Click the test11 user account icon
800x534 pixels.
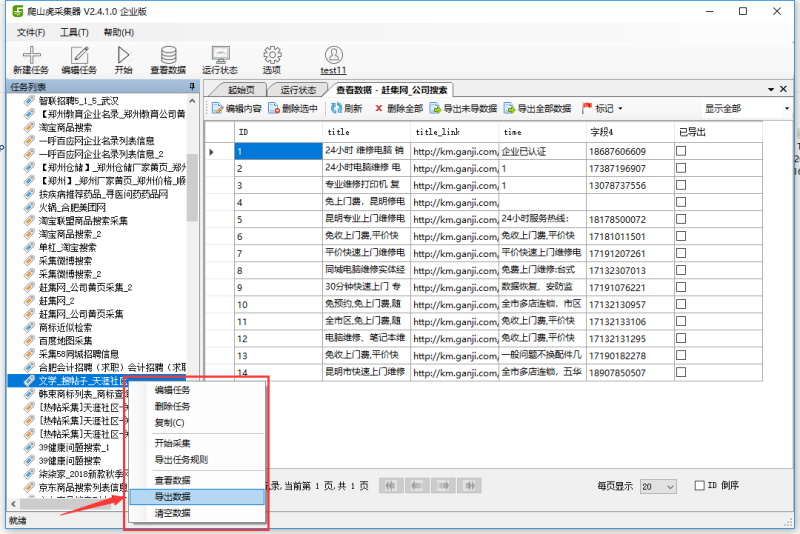(x=333, y=56)
